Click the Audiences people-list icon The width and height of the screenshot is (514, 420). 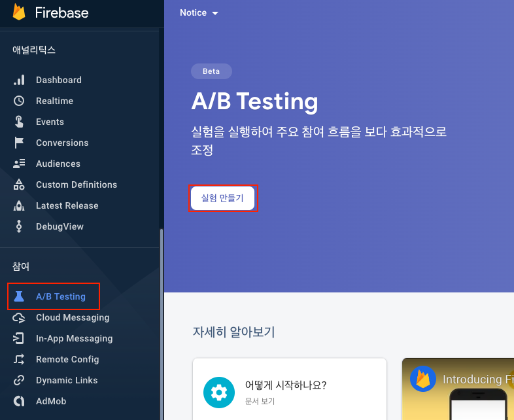[x=19, y=164]
